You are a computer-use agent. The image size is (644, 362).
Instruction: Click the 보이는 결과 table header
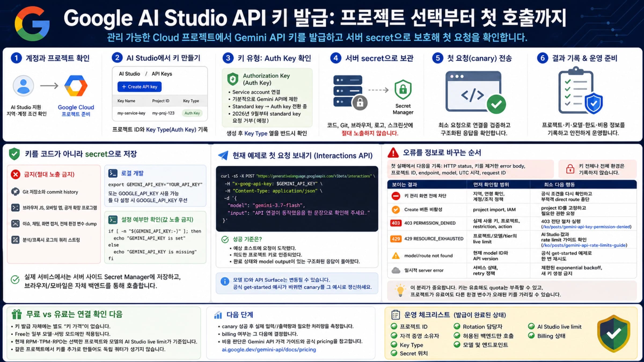tap(404, 184)
